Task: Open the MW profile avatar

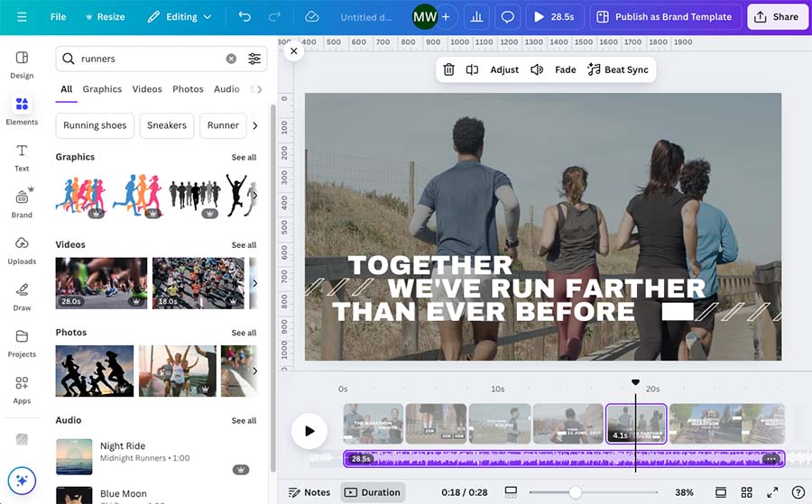Action: click(425, 17)
